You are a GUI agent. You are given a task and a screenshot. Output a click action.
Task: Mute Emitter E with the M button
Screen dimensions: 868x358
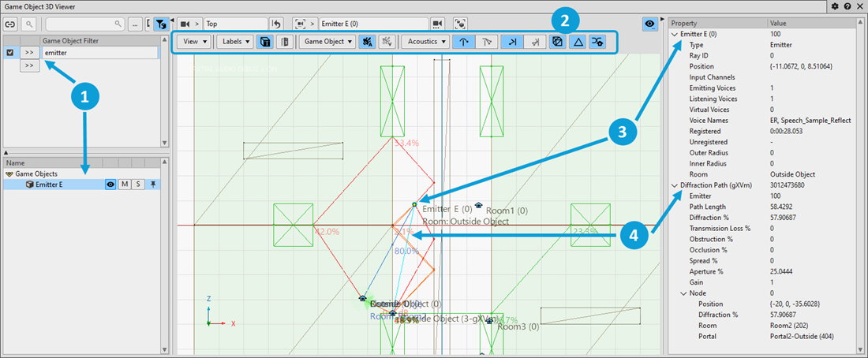[125, 185]
